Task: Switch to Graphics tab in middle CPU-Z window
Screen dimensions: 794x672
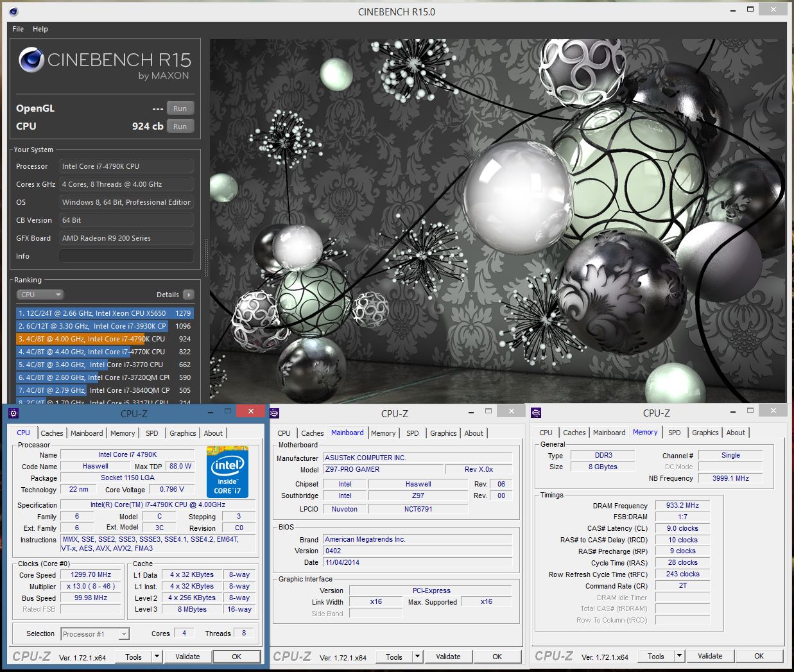Action: (444, 433)
